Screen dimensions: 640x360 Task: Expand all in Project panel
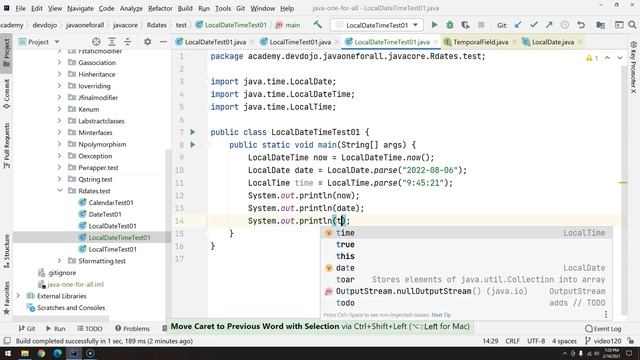(x=112, y=42)
